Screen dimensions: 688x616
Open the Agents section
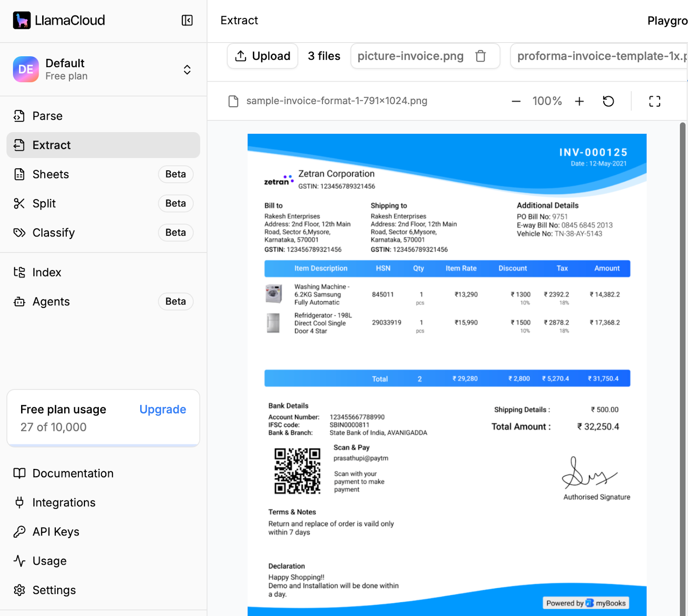pos(103,302)
